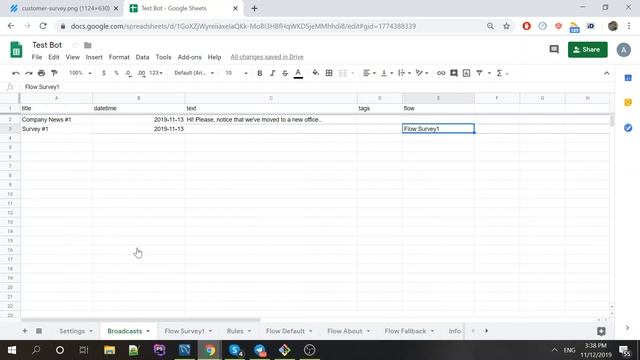The width and height of the screenshot is (640, 360).
Task: Increase decimal places
Action: 141,73
